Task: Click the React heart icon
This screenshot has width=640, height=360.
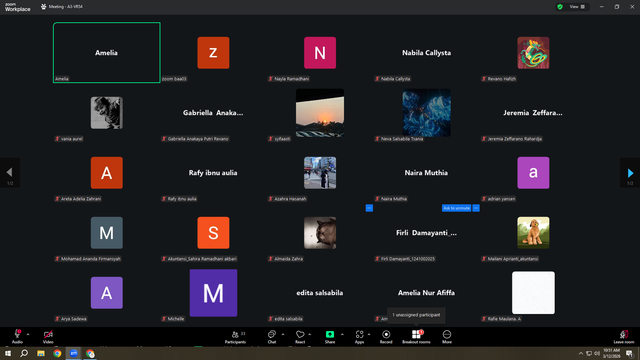Action: [x=300, y=334]
